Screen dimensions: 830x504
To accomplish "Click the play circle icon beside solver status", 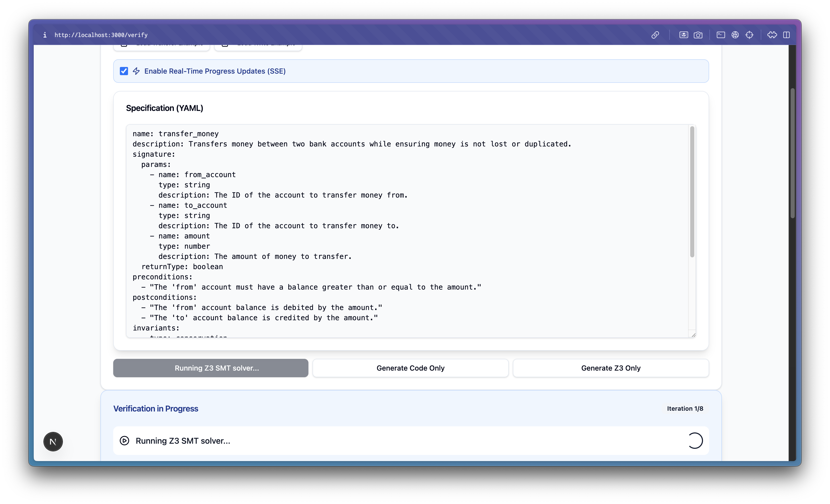I will click(124, 441).
